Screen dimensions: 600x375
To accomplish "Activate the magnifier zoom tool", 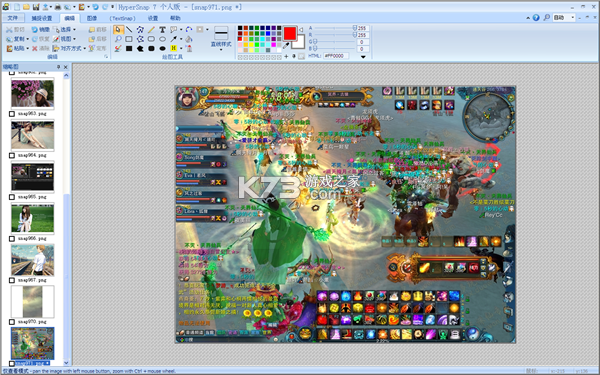I will (118, 39).
